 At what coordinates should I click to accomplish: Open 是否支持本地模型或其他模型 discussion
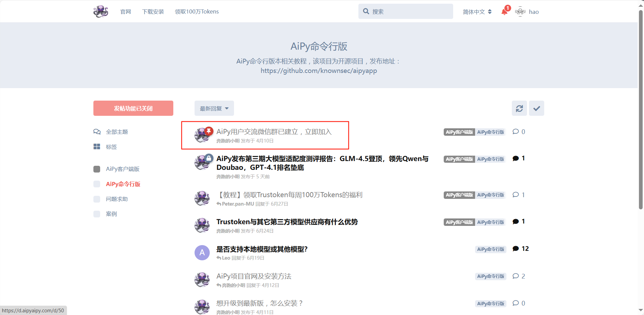262,249
